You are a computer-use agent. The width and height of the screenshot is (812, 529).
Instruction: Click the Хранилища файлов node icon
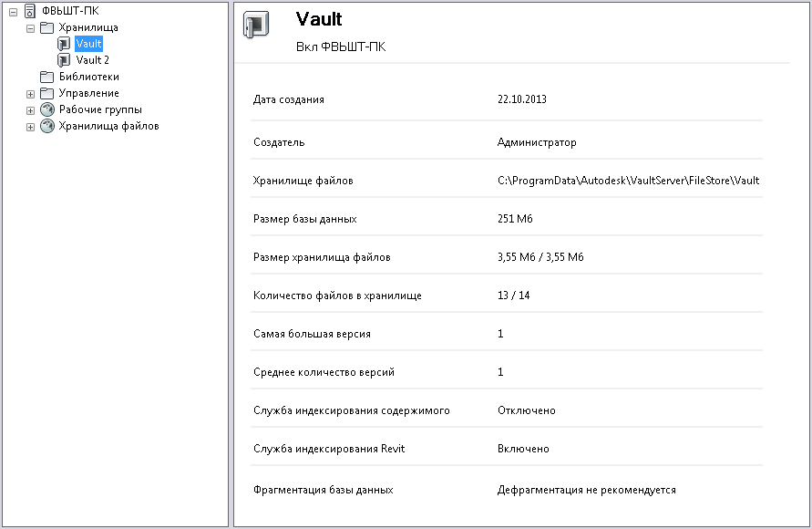(46, 126)
